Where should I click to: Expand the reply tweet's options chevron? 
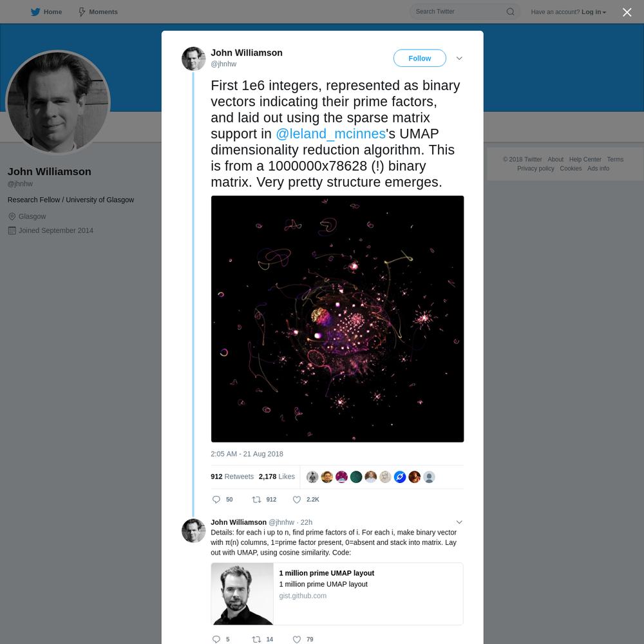pyautogui.click(x=459, y=522)
